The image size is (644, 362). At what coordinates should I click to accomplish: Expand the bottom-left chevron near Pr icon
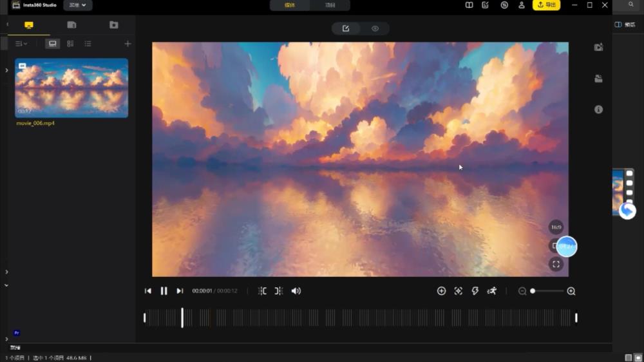(x=6, y=339)
